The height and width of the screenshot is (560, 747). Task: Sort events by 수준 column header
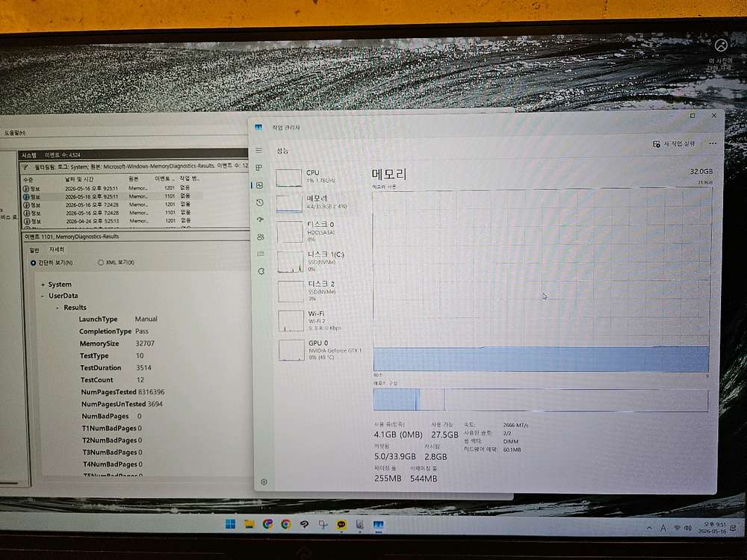(28, 180)
